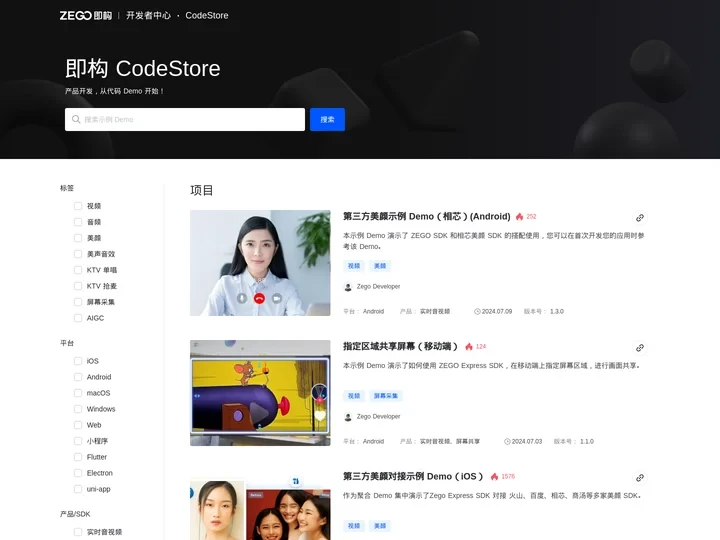
Task: Click Zego Developer name on Android 美颜 Demo
Action: 378,286
